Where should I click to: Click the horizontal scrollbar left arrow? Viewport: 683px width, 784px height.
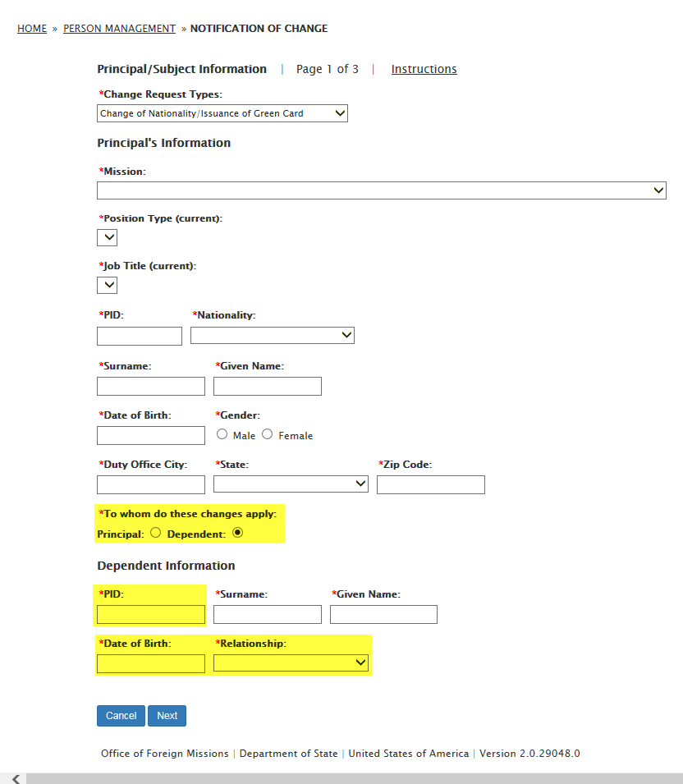(x=15, y=778)
